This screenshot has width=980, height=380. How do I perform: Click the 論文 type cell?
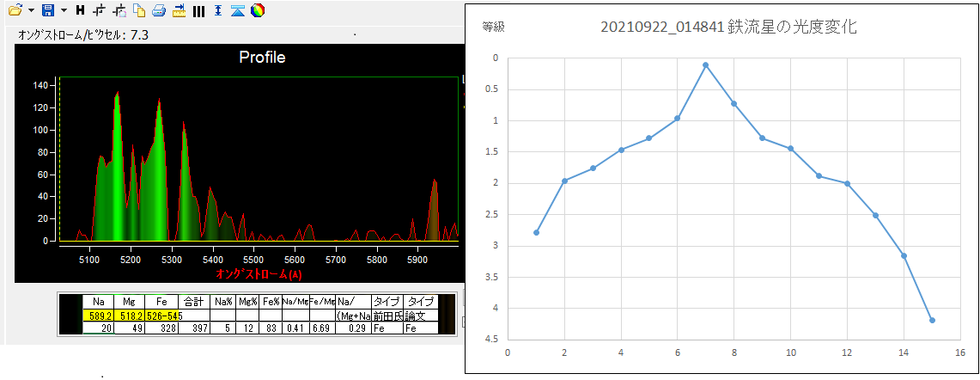[421, 316]
